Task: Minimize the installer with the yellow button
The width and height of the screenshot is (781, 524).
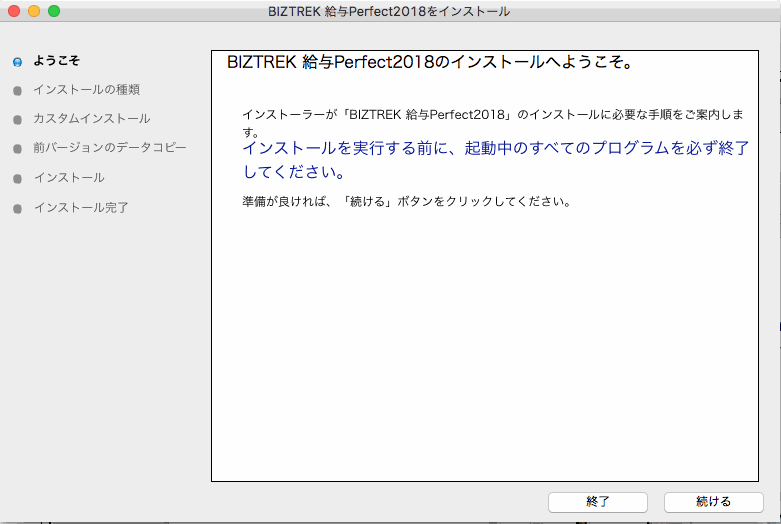Action: click(34, 11)
